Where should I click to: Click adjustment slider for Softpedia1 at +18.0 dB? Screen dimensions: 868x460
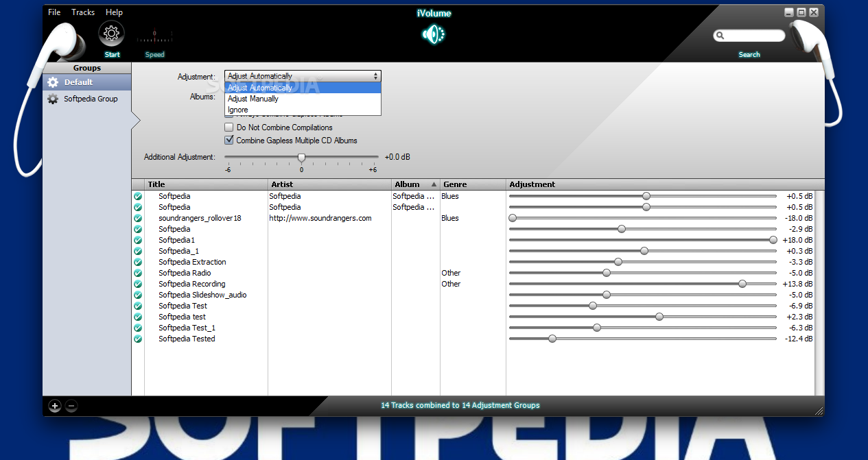coord(773,240)
